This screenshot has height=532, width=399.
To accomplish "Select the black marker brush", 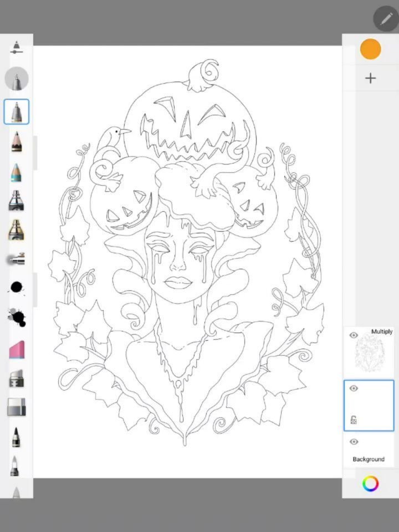I will tap(16, 201).
